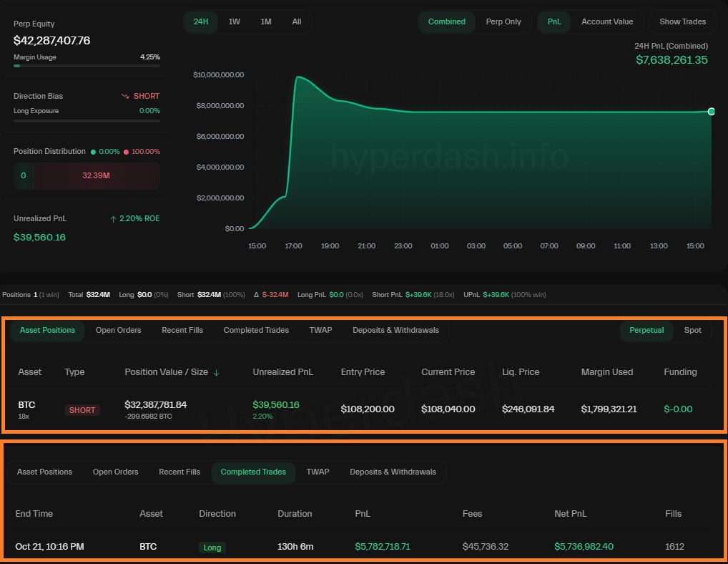Click the liquidation price $246,091.84

coord(528,409)
